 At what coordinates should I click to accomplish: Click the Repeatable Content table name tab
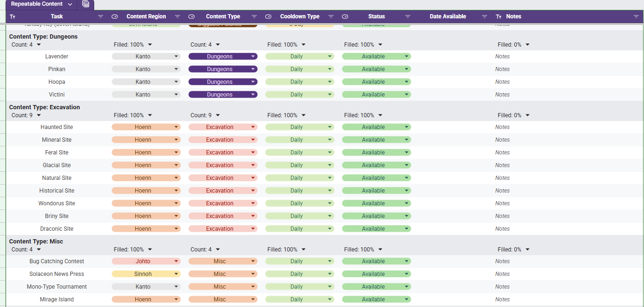[36, 4]
